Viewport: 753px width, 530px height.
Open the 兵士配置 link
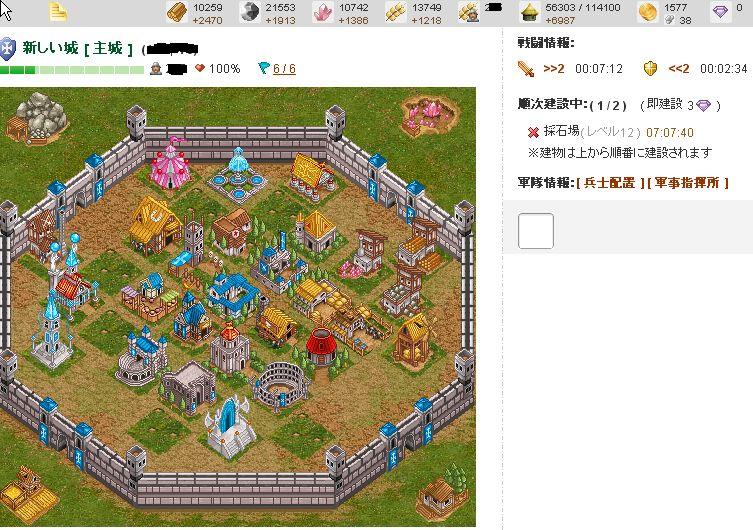tap(610, 182)
